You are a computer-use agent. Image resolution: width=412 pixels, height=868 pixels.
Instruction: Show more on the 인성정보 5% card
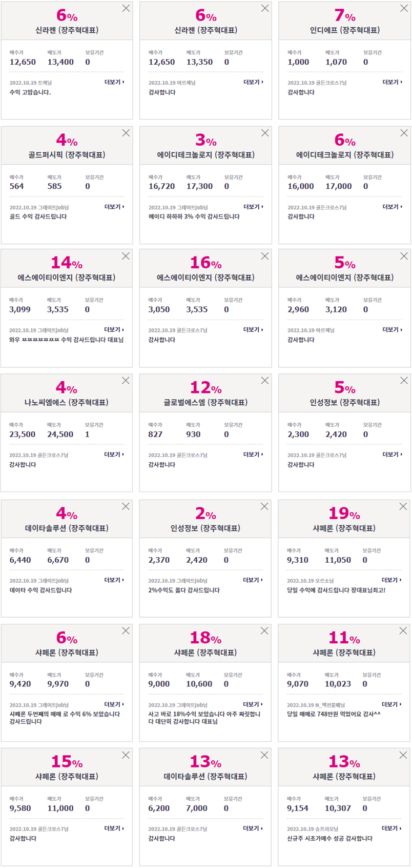(393, 455)
